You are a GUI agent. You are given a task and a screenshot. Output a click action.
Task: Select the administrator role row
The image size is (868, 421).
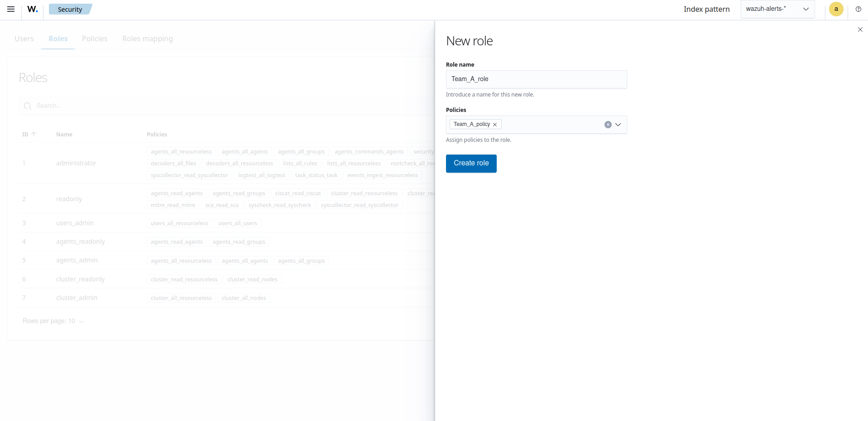tap(76, 163)
